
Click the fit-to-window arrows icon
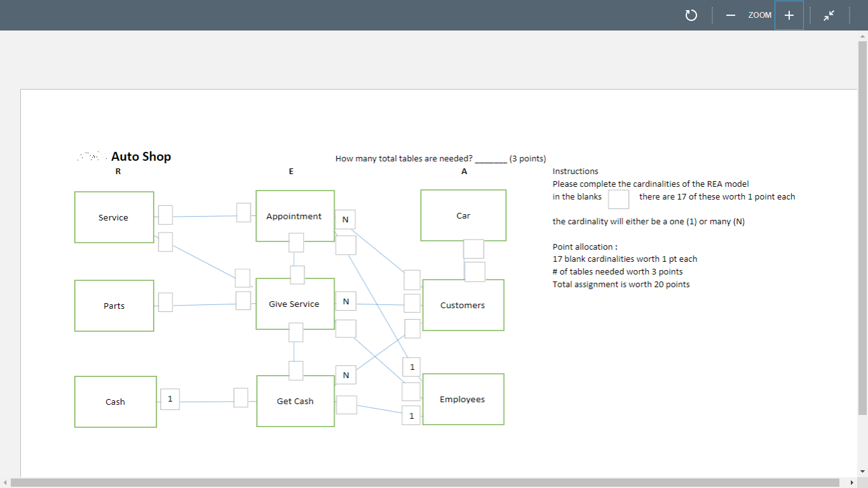point(829,15)
